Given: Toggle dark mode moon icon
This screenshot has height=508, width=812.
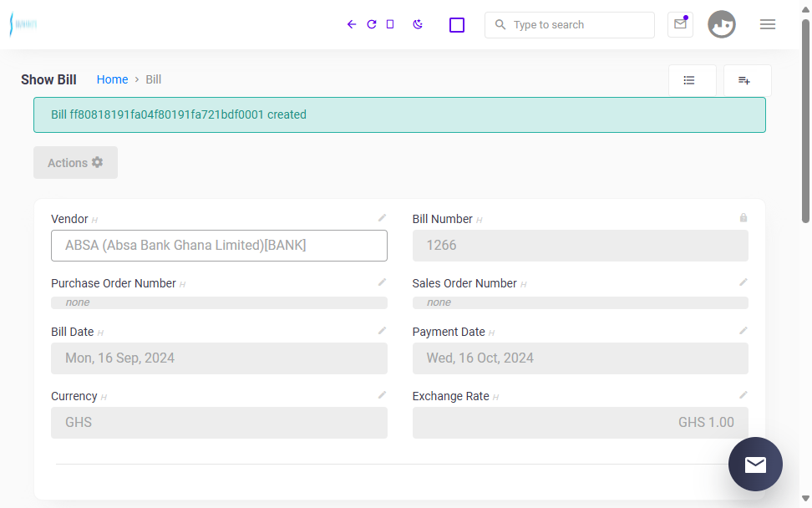Looking at the screenshot, I should (x=418, y=24).
